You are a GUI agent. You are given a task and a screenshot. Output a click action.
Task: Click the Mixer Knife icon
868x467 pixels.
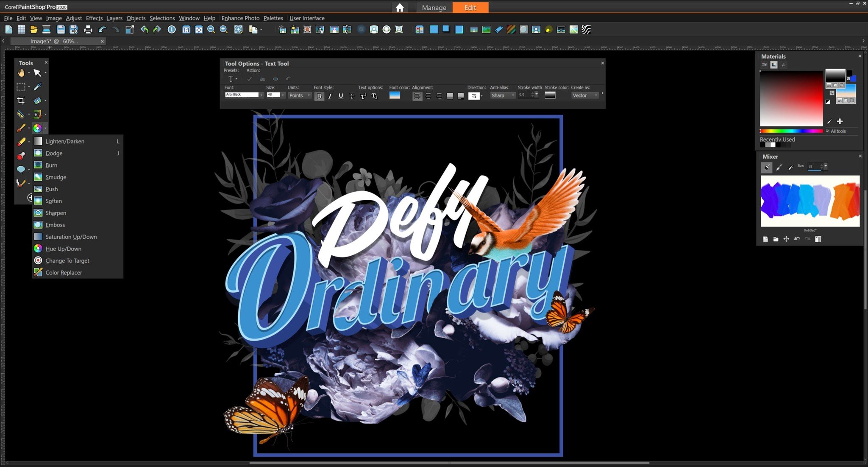click(779, 167)
